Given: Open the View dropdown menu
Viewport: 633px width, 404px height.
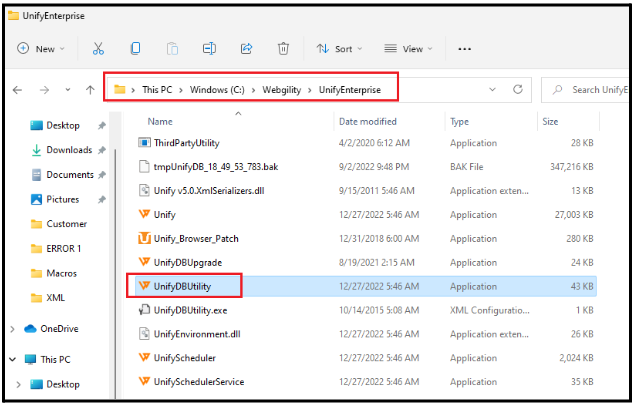Looking at the screenshot, I should point(409,48).
